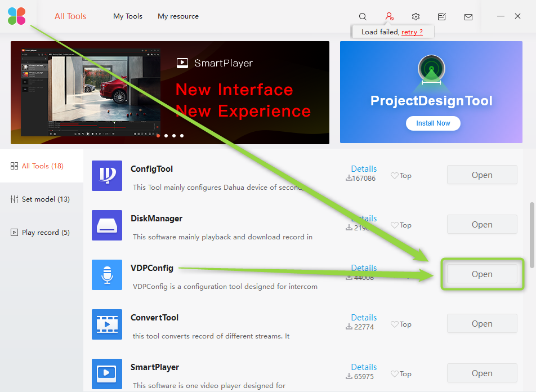This screenshot has width=536, height=392.
Task: Click the ConfigTool title text
Action: (x=151, y=169)
